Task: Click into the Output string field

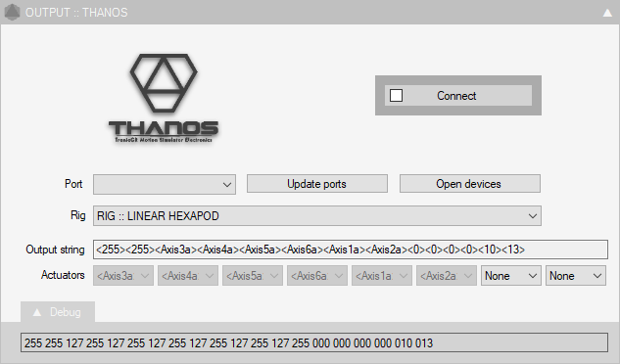Action: [x=351, y=250]
